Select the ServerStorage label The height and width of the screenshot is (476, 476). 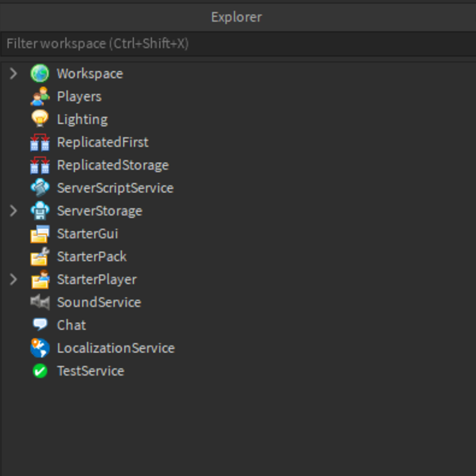click(x=99, y=211)
